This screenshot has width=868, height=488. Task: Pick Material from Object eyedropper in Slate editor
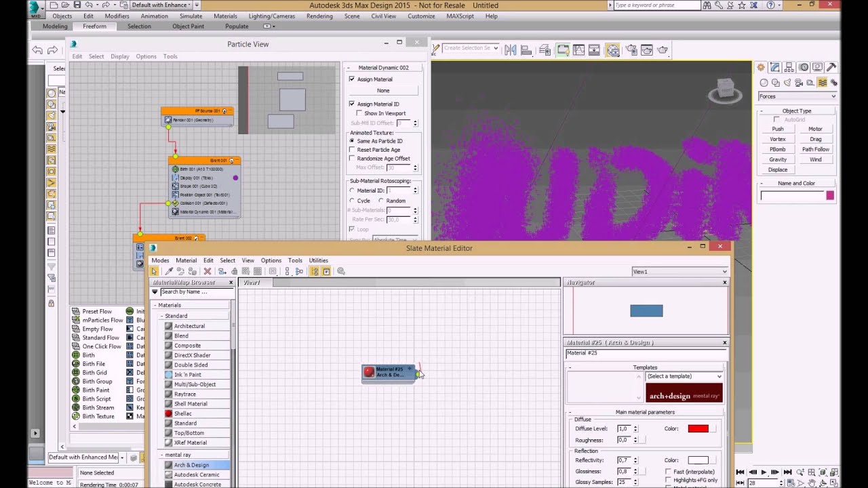pyautogui.click(x=170, y=271)
